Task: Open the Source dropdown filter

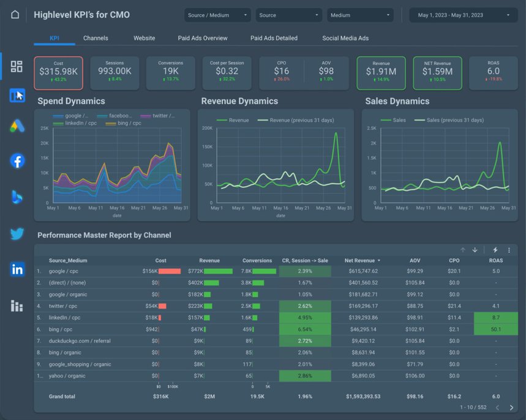Action: [x=289, y=15]
